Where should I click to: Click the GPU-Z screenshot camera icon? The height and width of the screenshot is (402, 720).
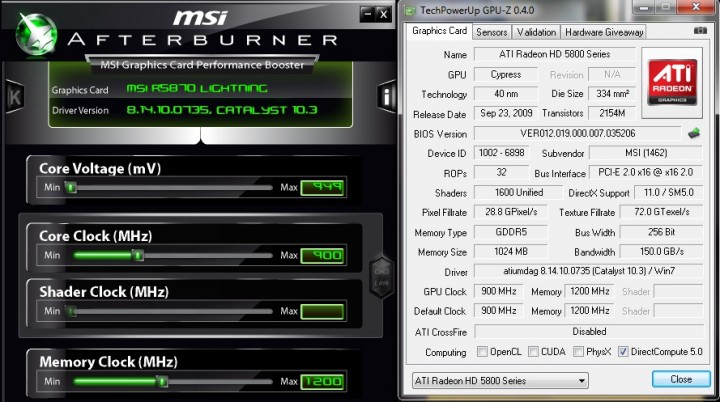700,30
